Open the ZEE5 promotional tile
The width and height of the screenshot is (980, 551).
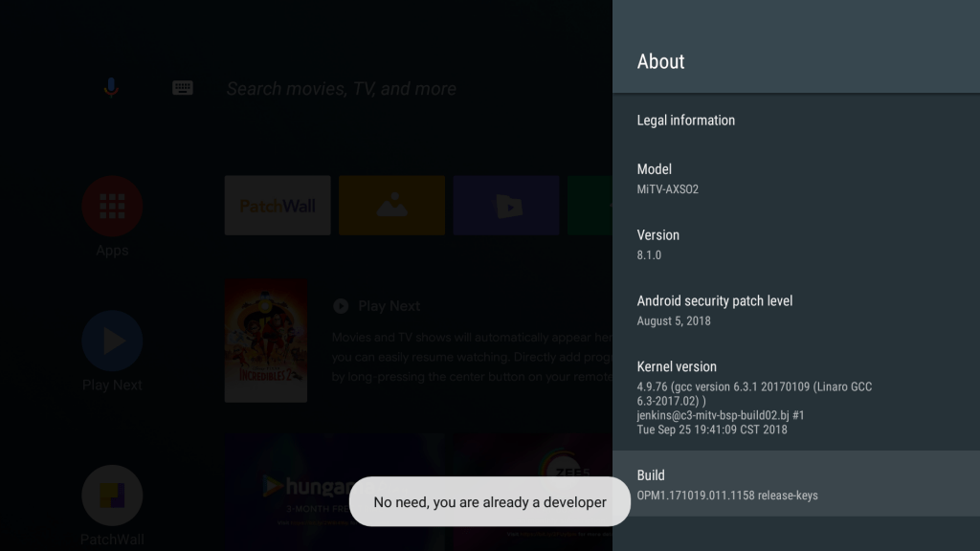pyautogui.click(x=532, y=456)
